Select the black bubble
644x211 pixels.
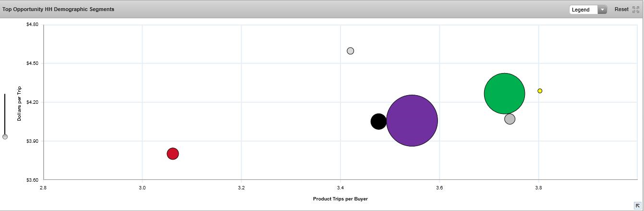[378, 121]
